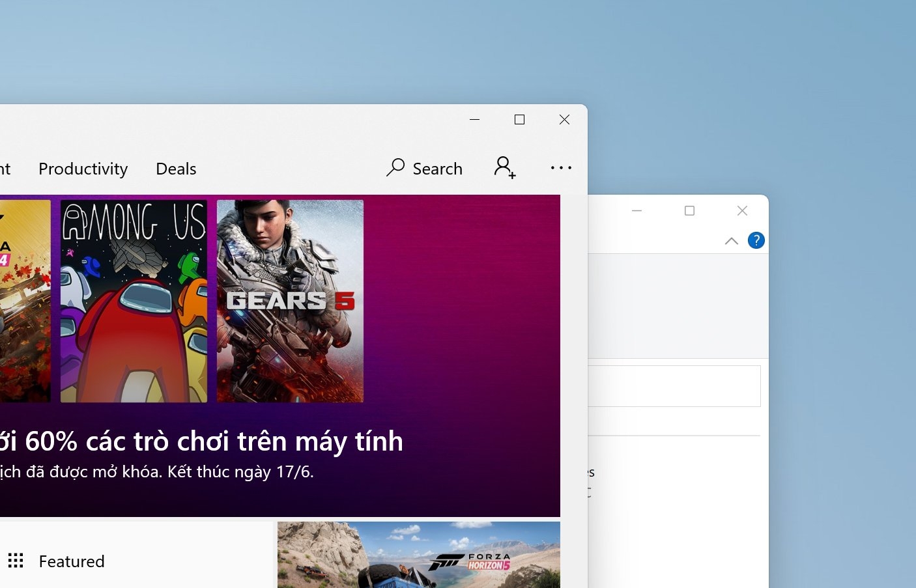Open the three-dots more menu
916x588 pixels.
click(561, 167)
